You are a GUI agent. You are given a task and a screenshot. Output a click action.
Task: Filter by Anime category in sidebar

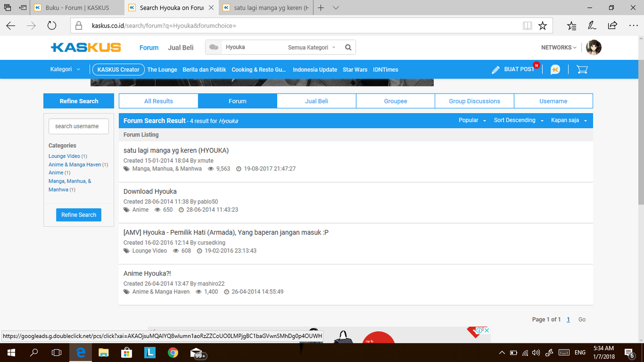[56, 172]
